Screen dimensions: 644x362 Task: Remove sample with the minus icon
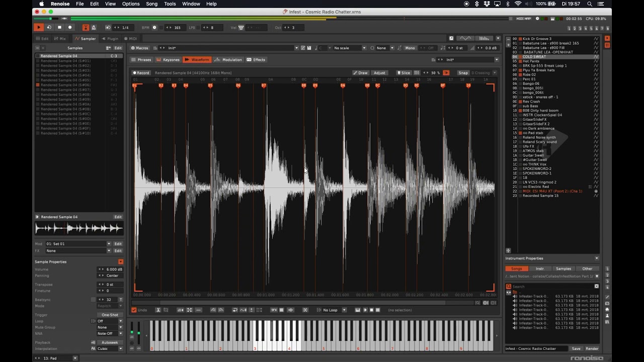[37, 48]
